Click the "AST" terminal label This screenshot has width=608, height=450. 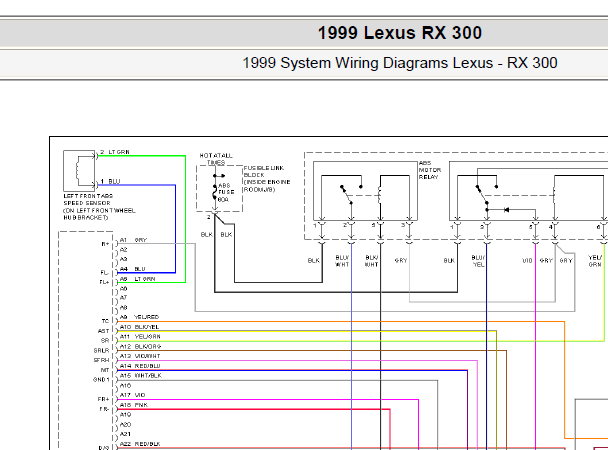104,331
